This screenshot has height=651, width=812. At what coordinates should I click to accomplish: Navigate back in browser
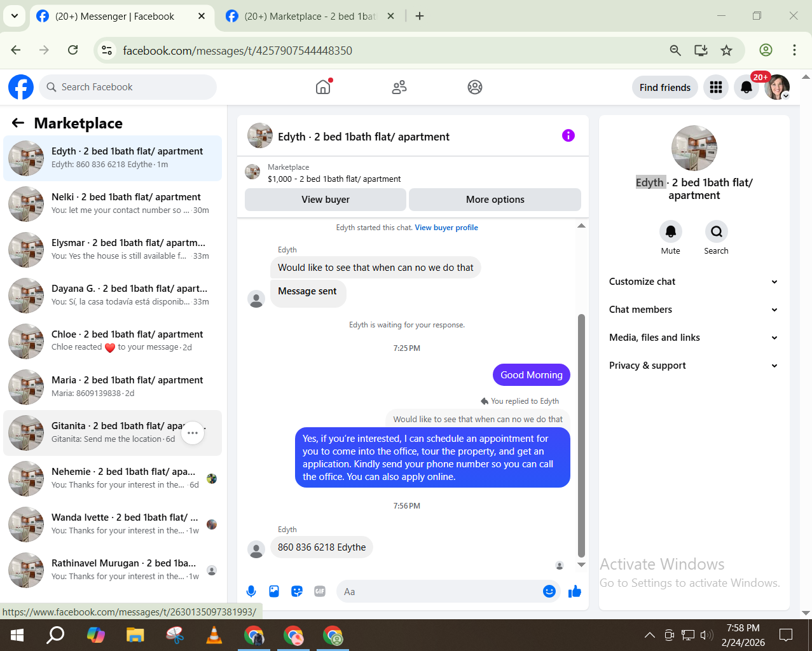[16, 50]
